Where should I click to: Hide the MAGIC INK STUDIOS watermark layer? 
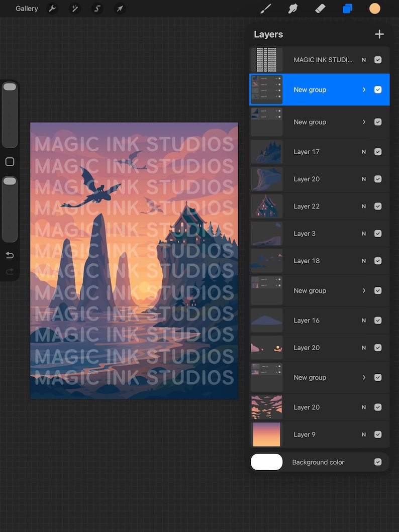(378, 60)
